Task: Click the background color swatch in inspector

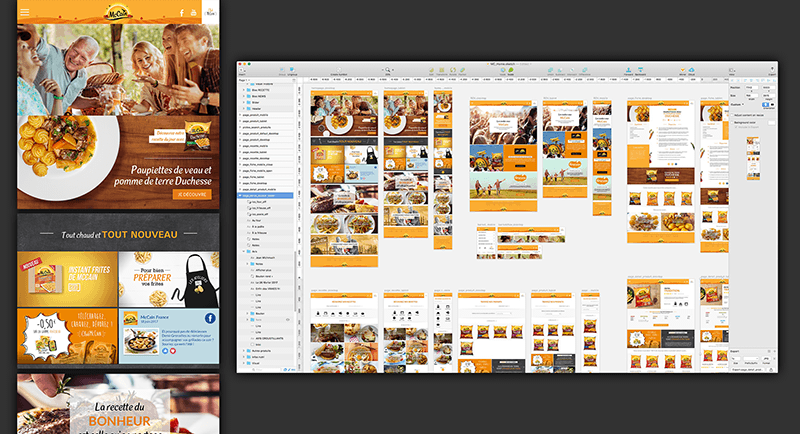Action: pos(771,123)
